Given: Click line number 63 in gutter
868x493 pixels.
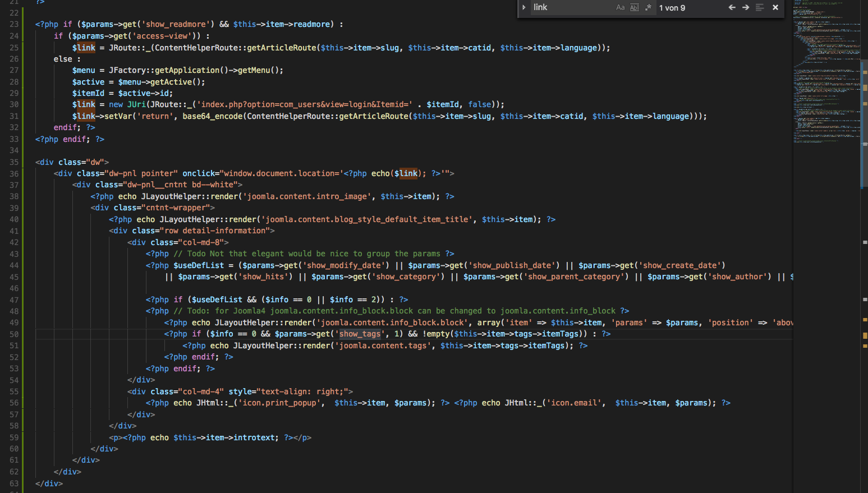Looking at the screenshot, I should tap(14, 483).
